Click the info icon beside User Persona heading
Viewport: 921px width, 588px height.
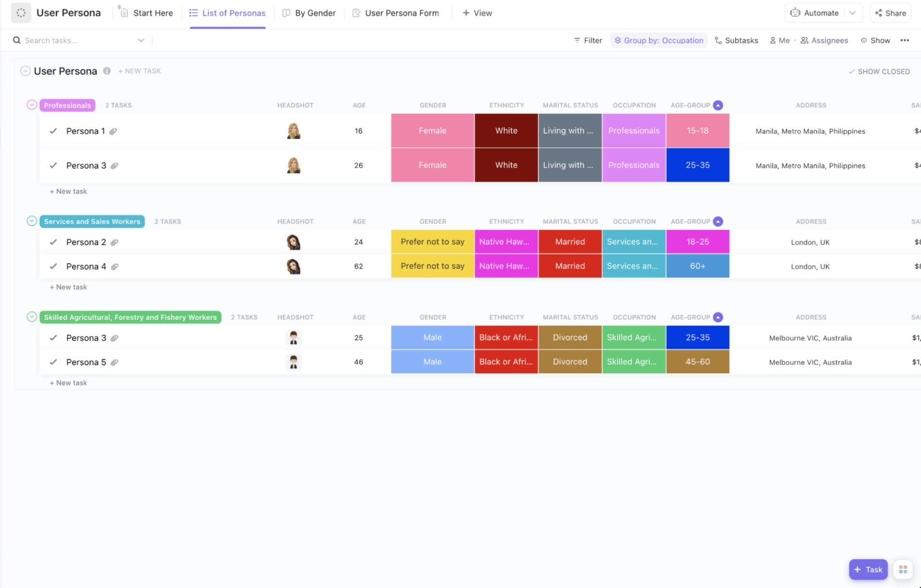point(106,71)
